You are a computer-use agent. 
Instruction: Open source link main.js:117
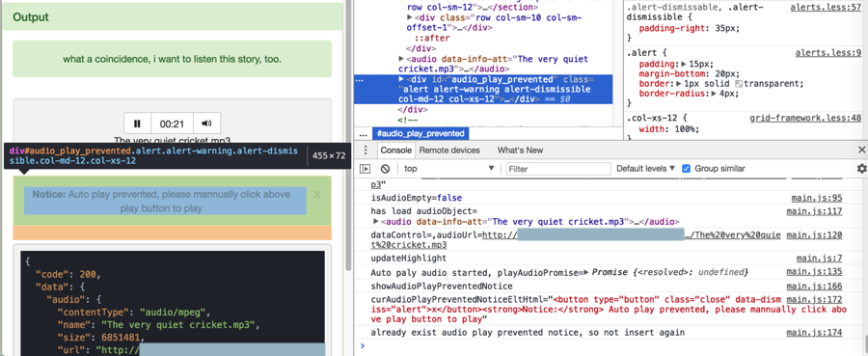coord(814,211)
